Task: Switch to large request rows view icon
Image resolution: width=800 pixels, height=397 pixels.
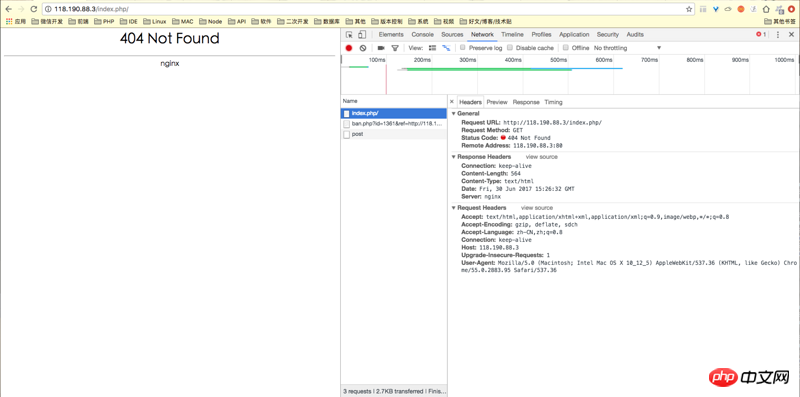Action: tap(432, 48)
